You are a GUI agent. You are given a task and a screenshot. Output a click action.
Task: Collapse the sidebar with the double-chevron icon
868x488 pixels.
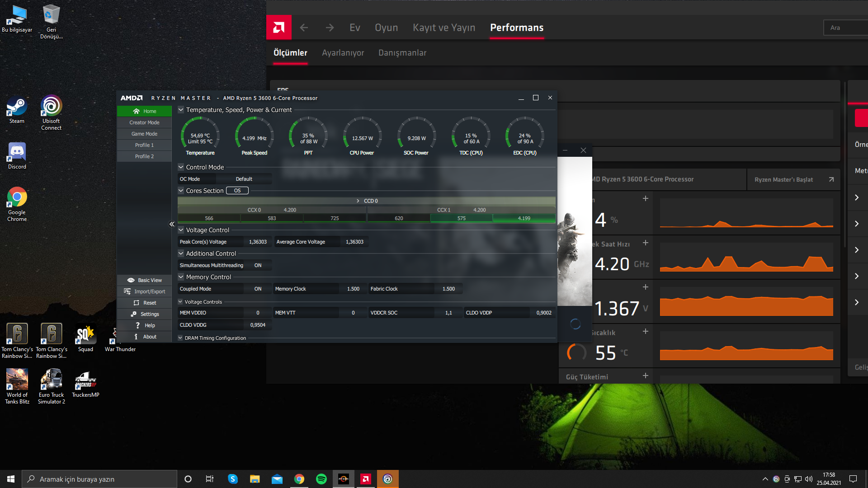(172, 224)
